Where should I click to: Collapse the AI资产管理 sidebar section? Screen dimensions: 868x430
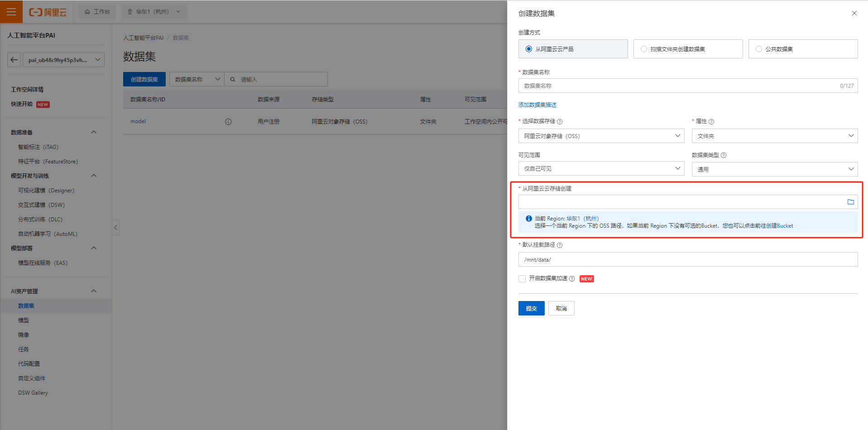pyautogui.click(x=94, y=291)
